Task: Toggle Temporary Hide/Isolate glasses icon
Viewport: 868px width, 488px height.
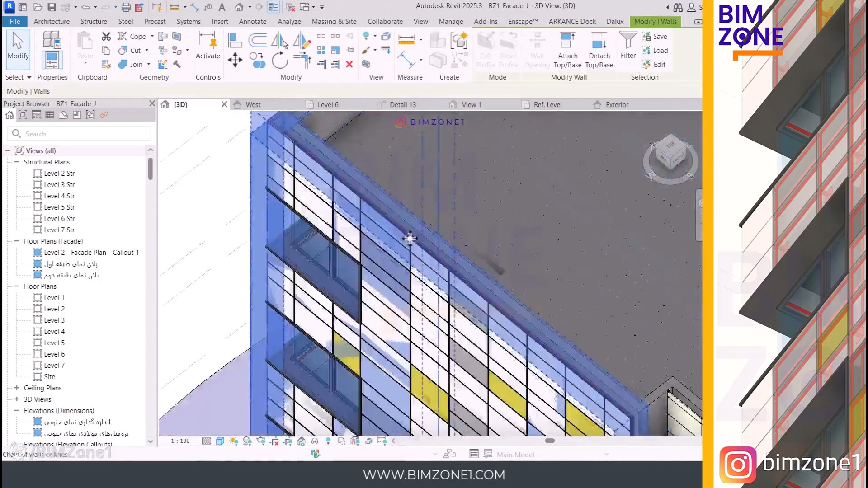Action: tap(315, 441)
